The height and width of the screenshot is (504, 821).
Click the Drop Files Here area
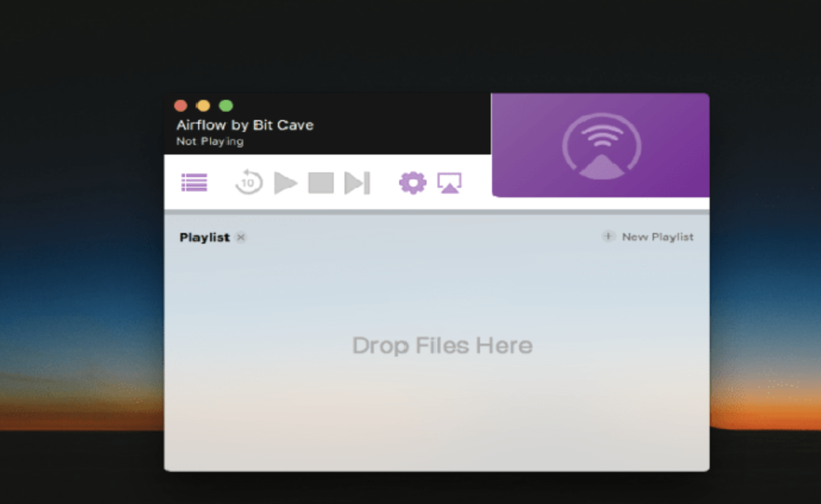tap(442, 345)
